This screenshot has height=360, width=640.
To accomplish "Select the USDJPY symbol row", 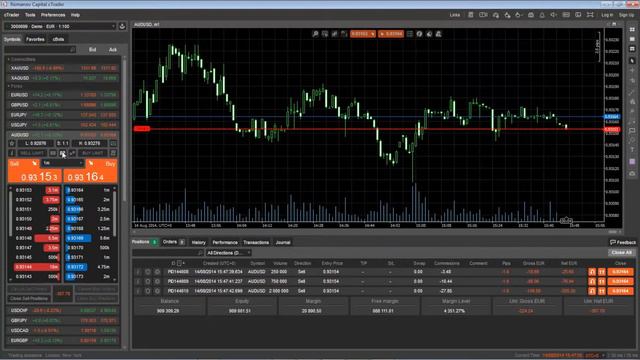I will [63, 125].
